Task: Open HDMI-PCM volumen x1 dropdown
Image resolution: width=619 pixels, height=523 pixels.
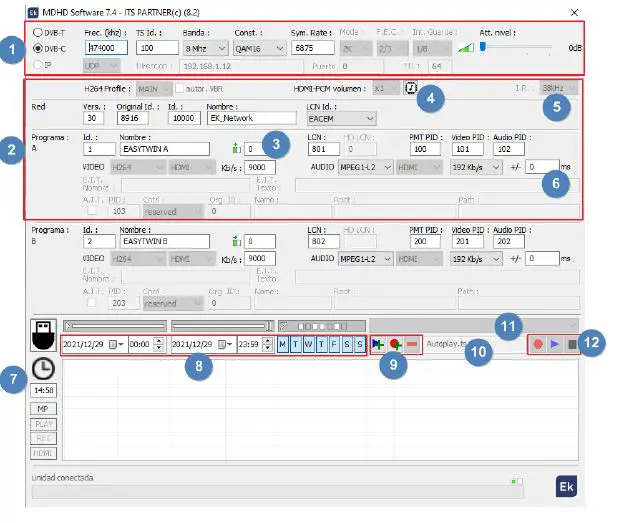Action: (x=386, y=89)
